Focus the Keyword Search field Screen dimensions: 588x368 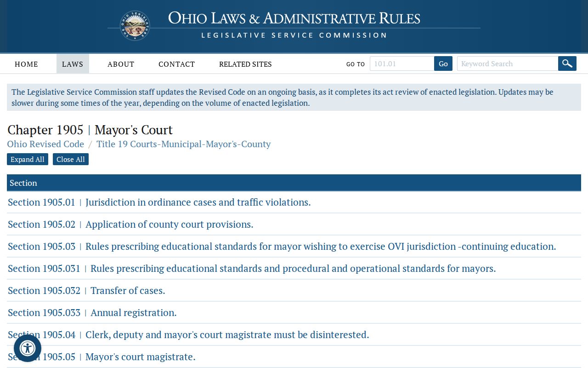click(508, 63)
